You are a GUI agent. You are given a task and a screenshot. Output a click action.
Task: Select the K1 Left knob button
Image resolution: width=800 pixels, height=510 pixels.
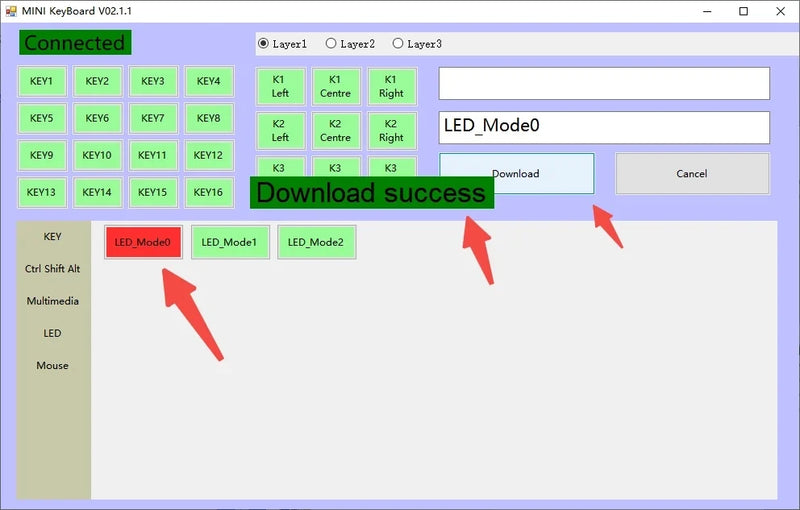(280, 86)
